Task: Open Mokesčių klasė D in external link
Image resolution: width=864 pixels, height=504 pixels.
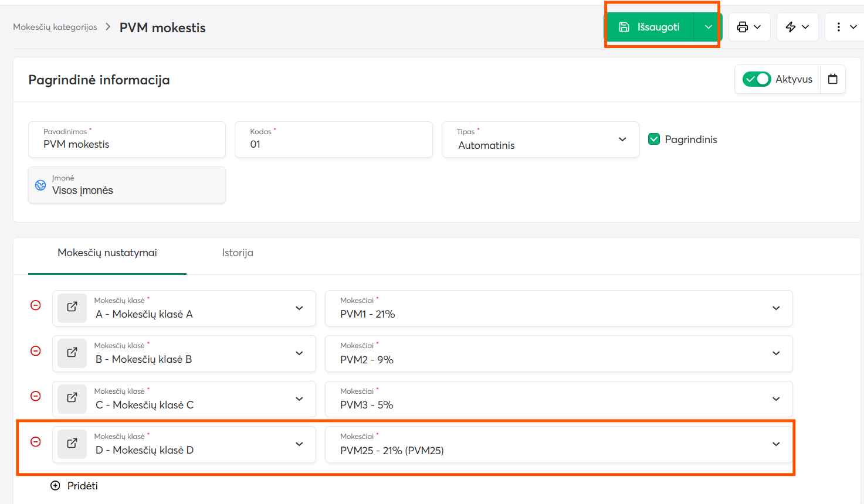Action: [x=72, y=444]
